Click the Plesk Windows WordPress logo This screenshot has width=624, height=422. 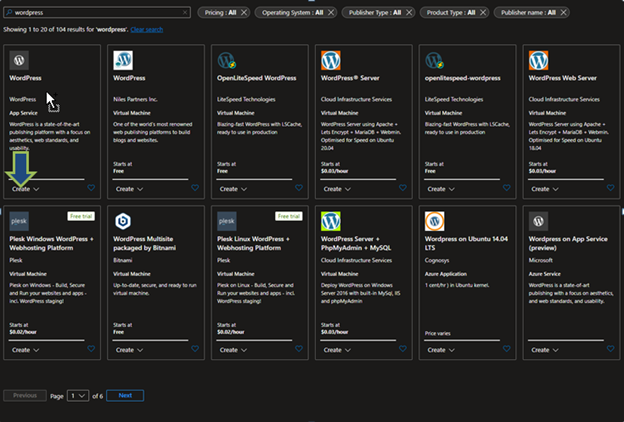tap(19, 221)
